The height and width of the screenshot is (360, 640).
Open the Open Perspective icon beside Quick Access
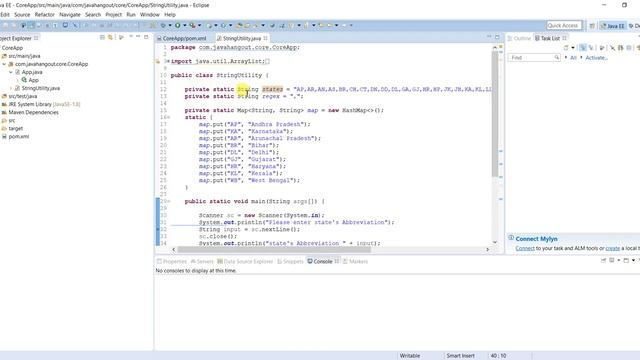[592, 26]
